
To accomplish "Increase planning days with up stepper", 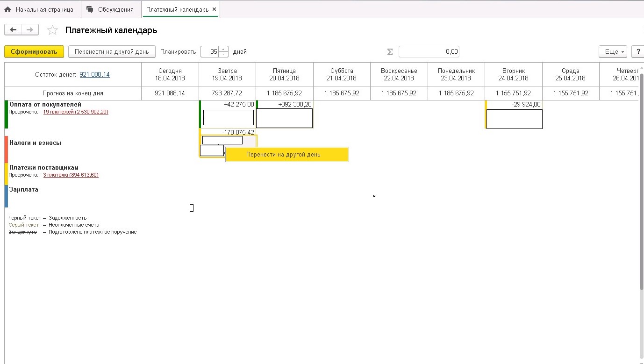I will point(223,49).
